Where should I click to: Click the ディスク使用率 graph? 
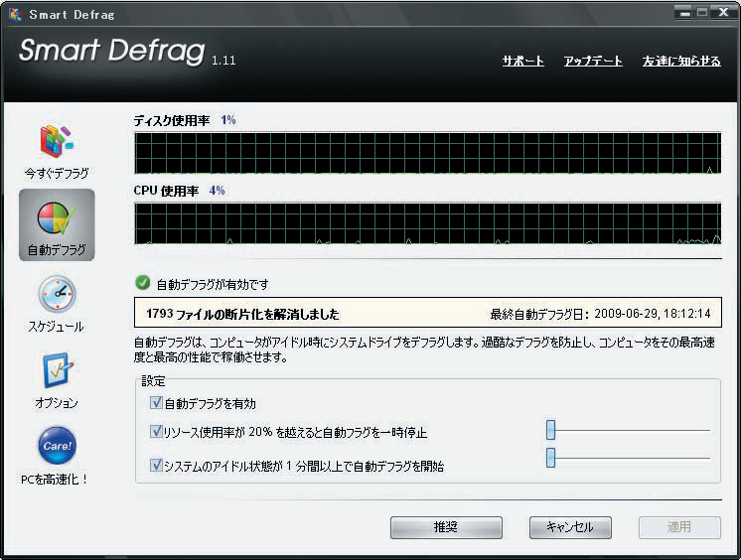(x=428, y=153)
